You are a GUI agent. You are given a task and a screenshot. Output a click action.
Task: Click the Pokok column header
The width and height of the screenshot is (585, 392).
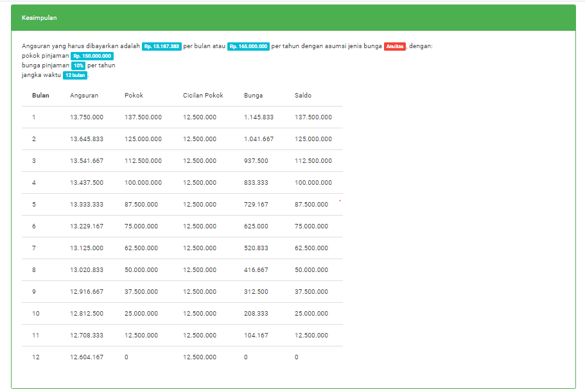pyautogui.click(x=134, y=96)
